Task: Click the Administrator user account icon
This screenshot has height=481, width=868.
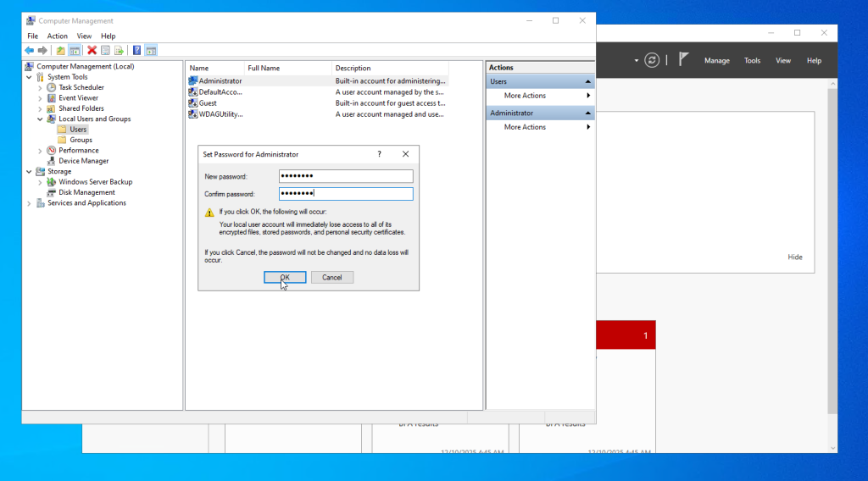Action: [192, 80]
